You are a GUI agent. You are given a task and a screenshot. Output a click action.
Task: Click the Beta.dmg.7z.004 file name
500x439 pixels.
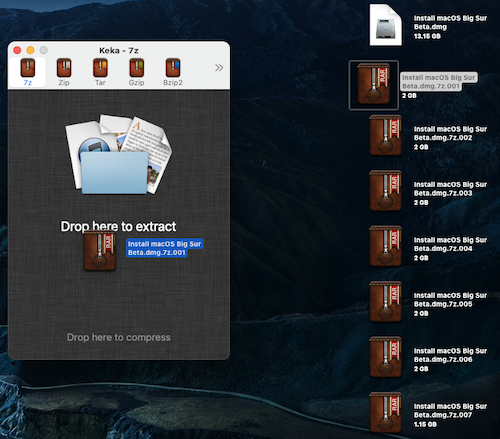(x=450, y=244)
